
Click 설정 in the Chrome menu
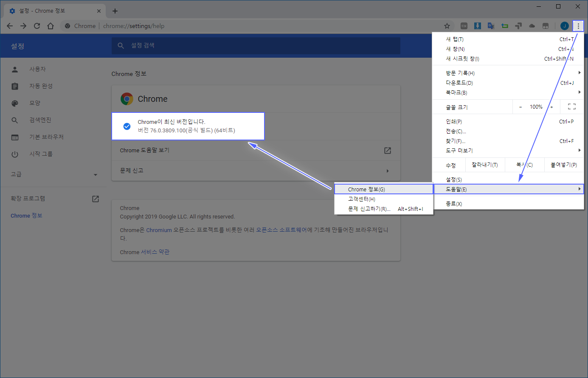(454, 179)
